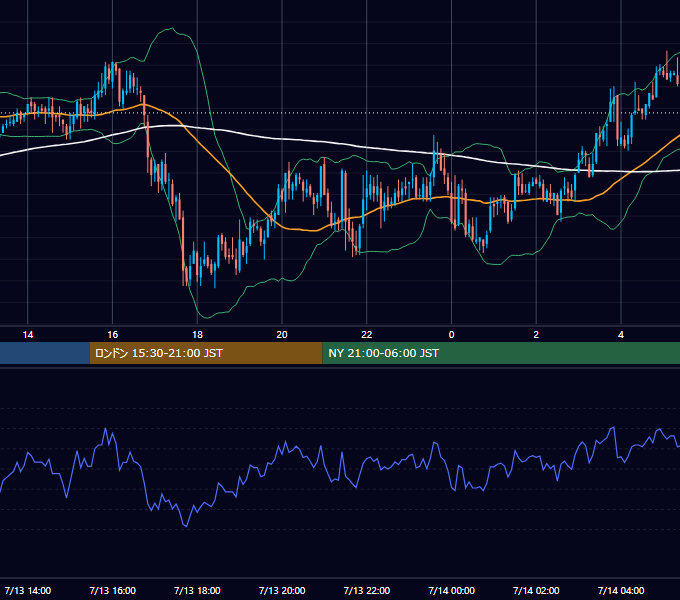Screen dimensions: 680x600
Task: Click the price chart time label 20
Action: coord(282,335)
